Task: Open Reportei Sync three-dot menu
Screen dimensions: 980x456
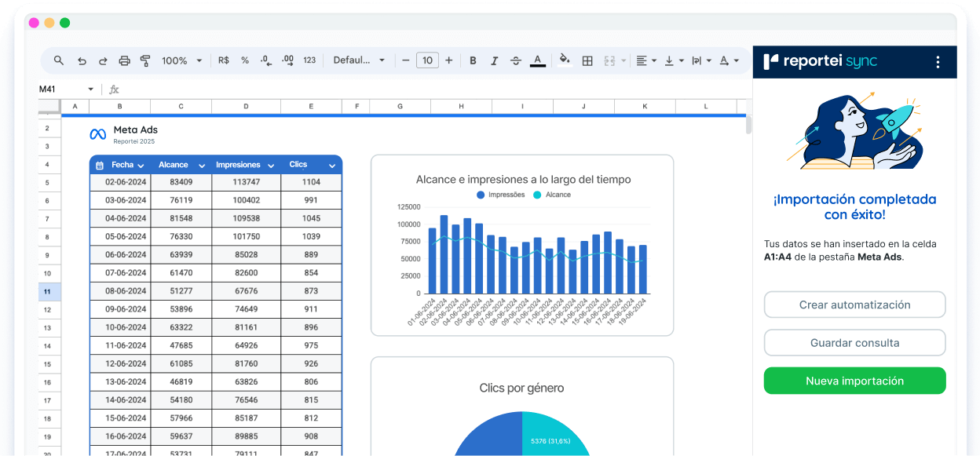Action: coord(938,62)
